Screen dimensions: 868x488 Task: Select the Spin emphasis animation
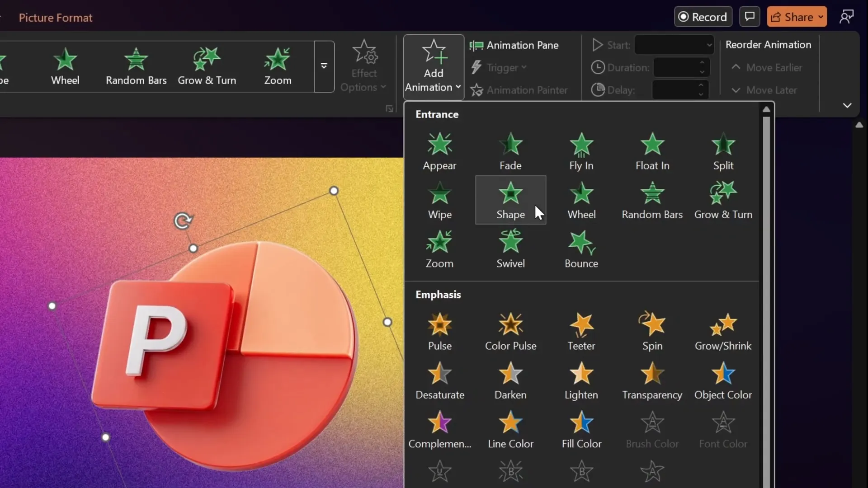pos(652,332)
